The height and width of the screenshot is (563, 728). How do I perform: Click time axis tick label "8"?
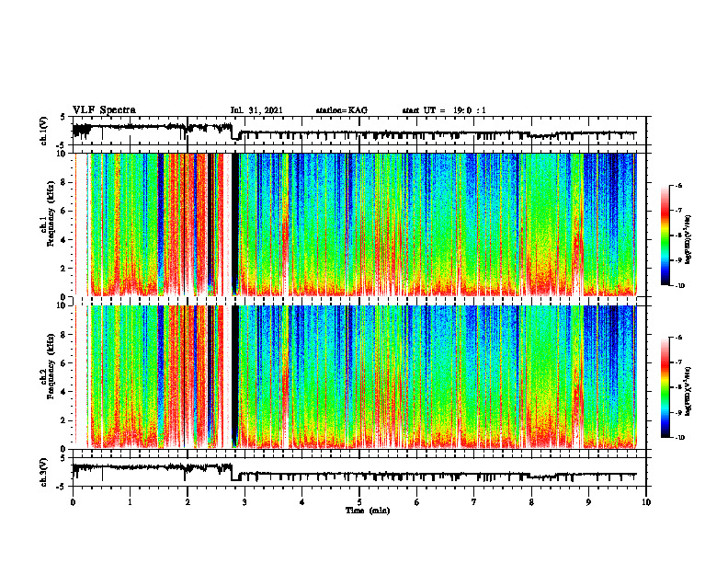coord(531,502)
